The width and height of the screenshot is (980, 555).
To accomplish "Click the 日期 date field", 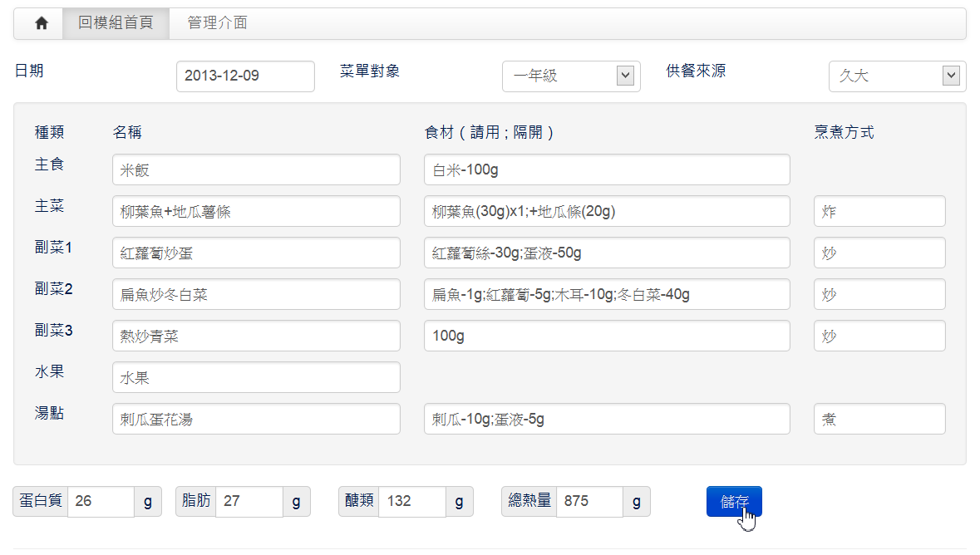I will 245,76.
